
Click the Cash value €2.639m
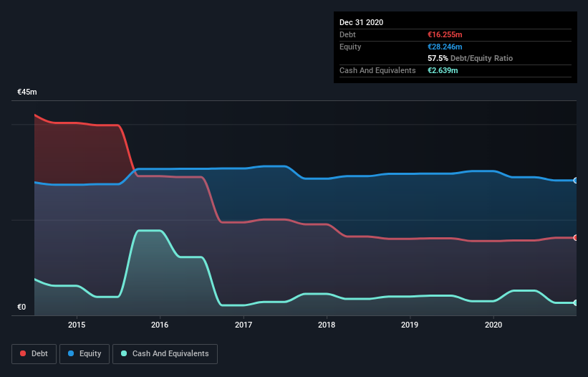click(x=443, y=70)
